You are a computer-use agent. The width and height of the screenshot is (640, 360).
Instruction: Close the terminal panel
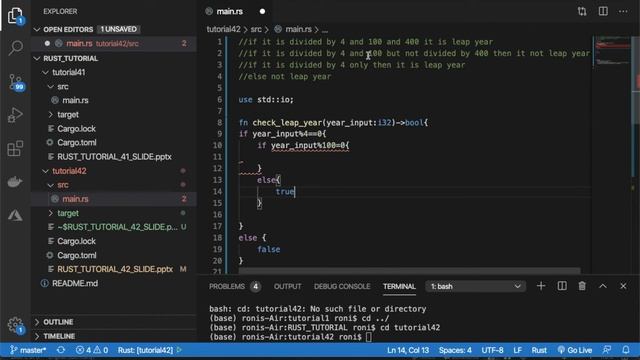point(623,286)
